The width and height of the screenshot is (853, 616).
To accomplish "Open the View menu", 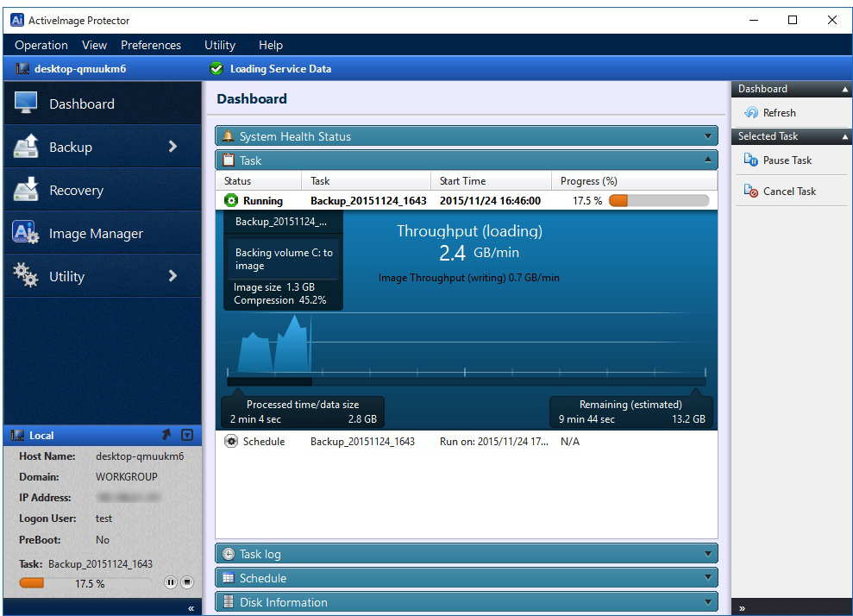I will coord(94,45).
